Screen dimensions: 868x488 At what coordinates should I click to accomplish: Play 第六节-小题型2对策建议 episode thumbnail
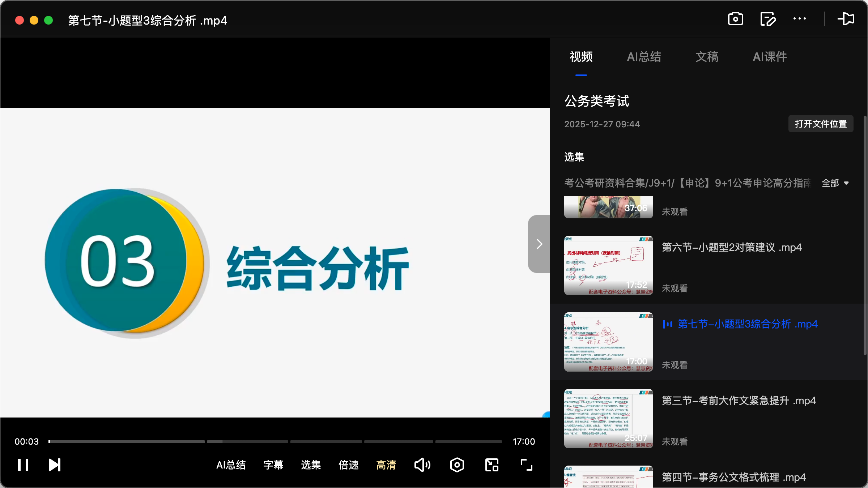[x=608, y=265]
